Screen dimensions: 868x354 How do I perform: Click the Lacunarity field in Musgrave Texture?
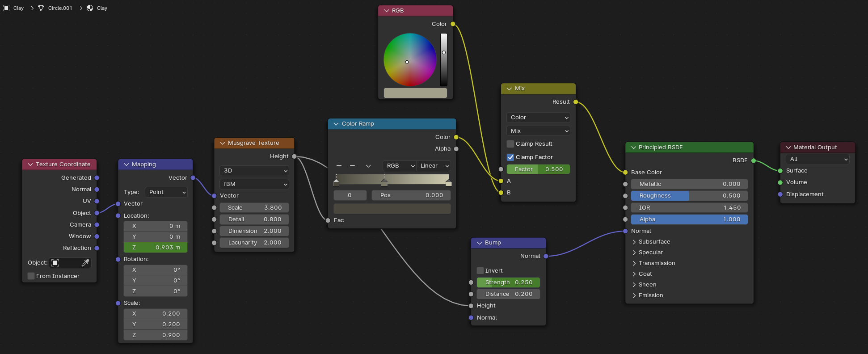click(254, 243)
